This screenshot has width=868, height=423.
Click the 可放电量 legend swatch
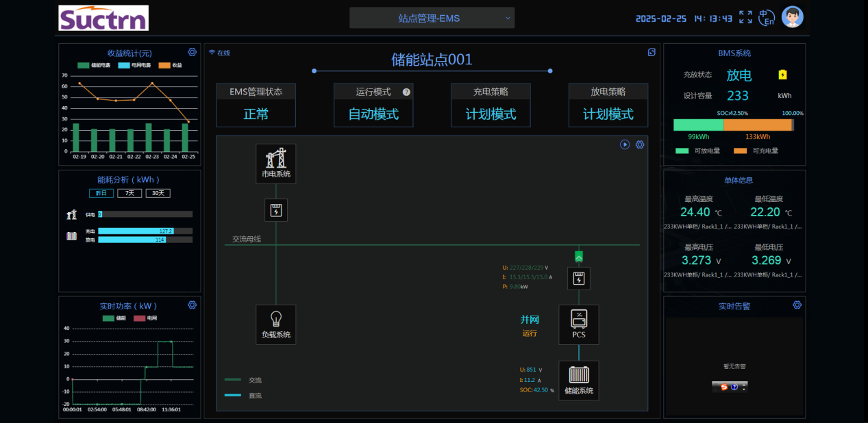682,151
